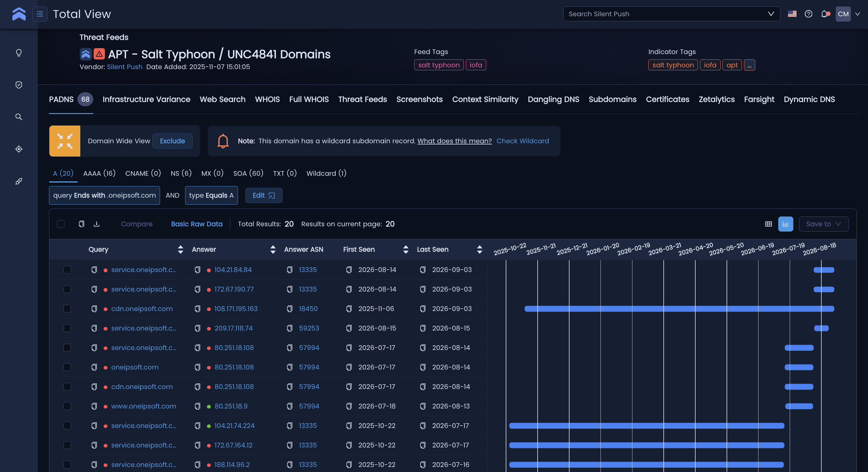Open the Silent Push vendor link
The image size is (868, 472).
click(x=125, y=67)
